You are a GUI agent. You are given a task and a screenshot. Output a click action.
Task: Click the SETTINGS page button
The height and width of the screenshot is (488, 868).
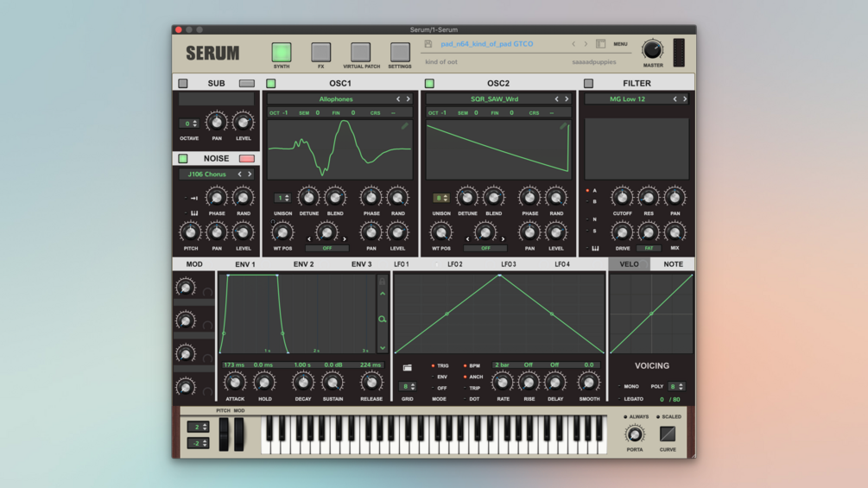point(400,53)
